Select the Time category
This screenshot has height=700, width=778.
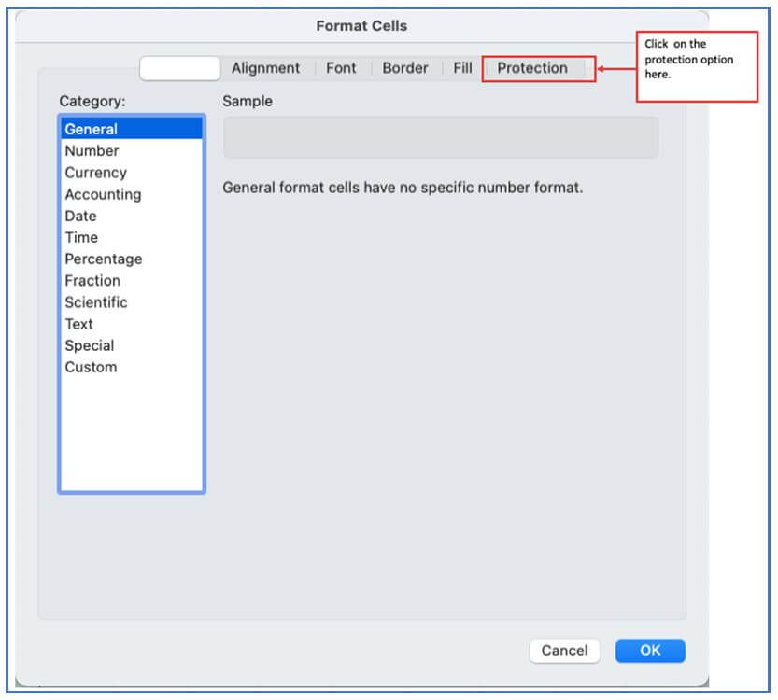pyautogui.click(x=132, y=237)
